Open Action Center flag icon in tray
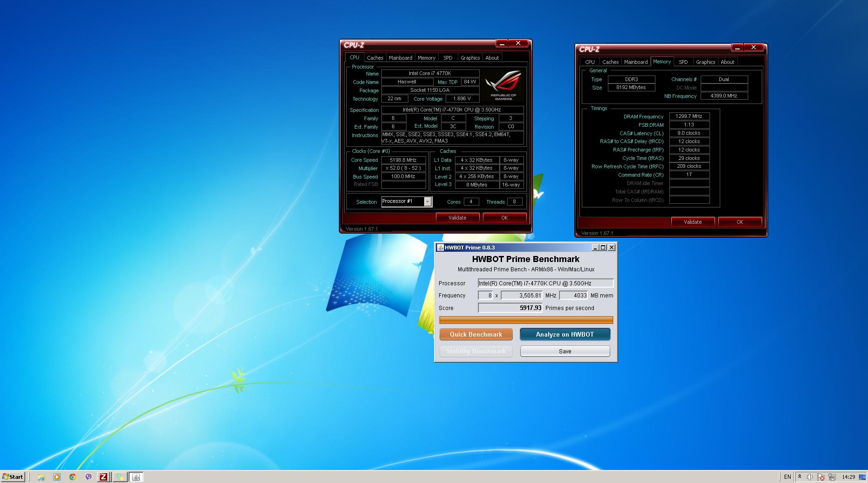868x483 pixels. 820,477
